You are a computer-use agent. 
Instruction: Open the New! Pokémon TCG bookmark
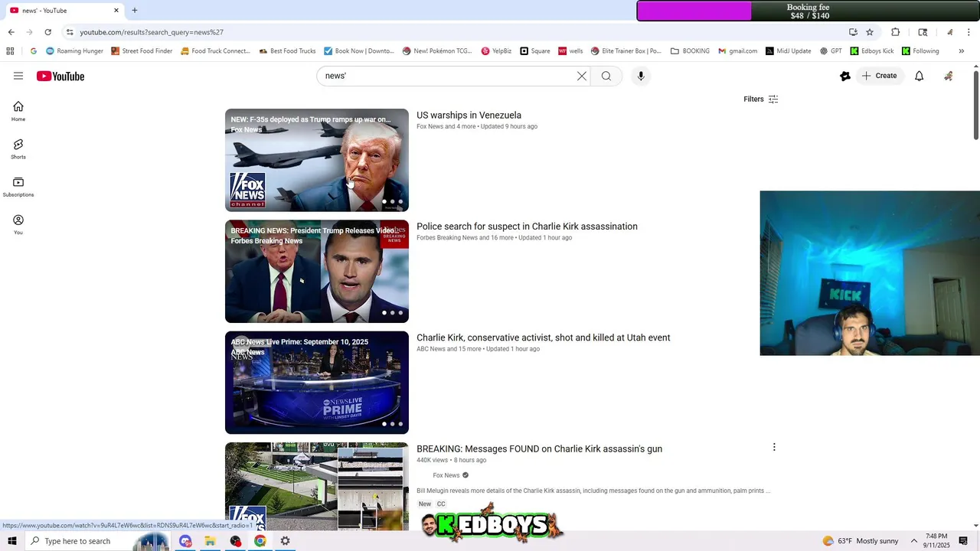pos(437,51)
